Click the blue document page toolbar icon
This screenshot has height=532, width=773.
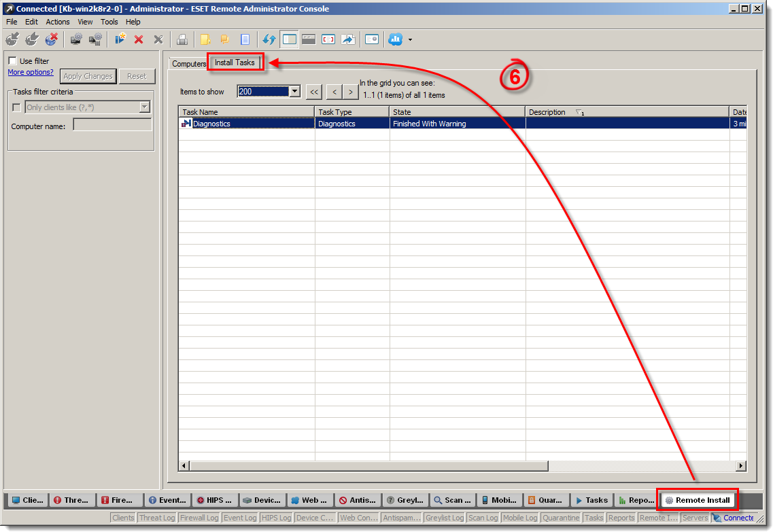(245, 39)
